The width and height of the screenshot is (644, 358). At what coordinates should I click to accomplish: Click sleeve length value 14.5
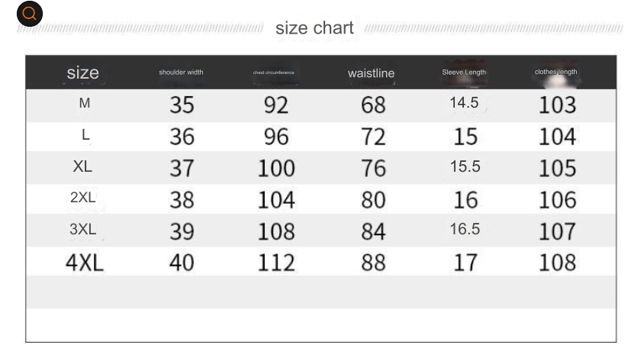[x=464, y=103]
